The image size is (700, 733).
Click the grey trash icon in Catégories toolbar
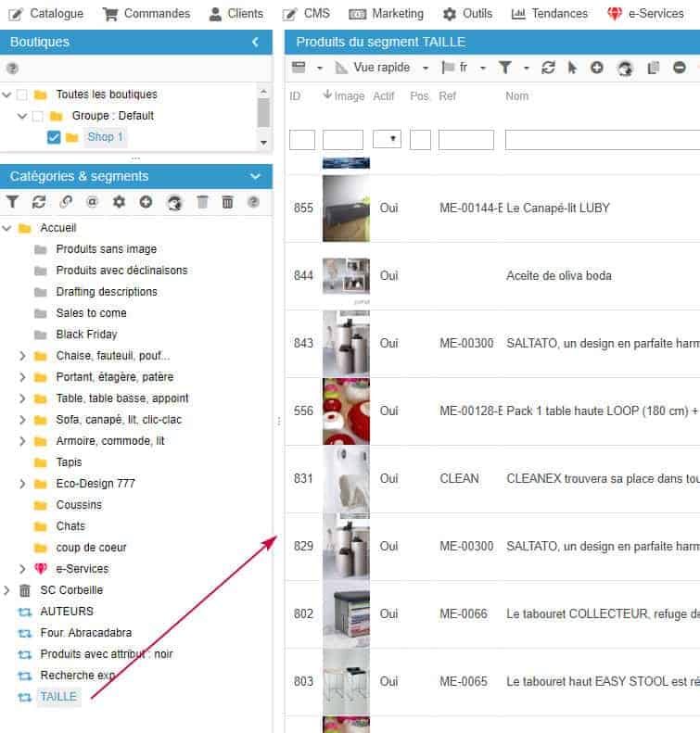[x=202, y=202]
